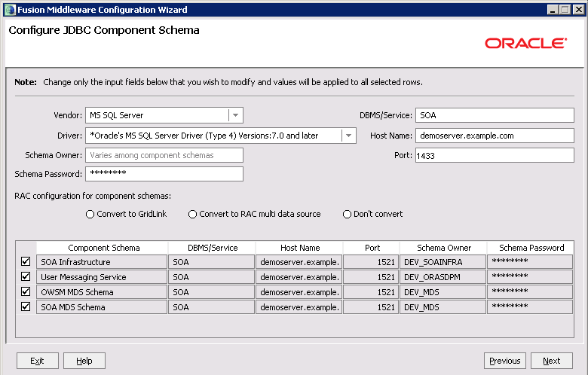Click password cell in SOA MDS Schema row
This screenshot has width=588, height=375.
pos(530,306)
